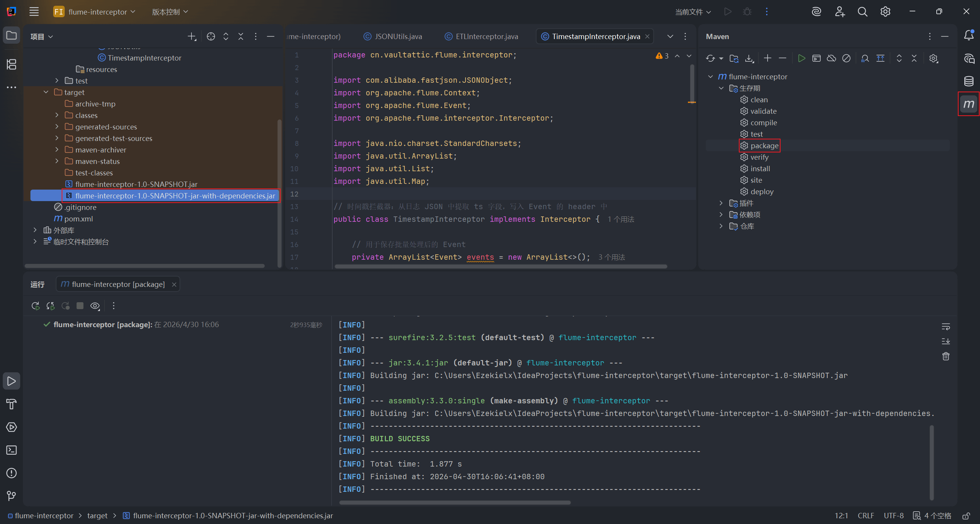
Task: Click the Stop button in Run panel
Action: 80,306
